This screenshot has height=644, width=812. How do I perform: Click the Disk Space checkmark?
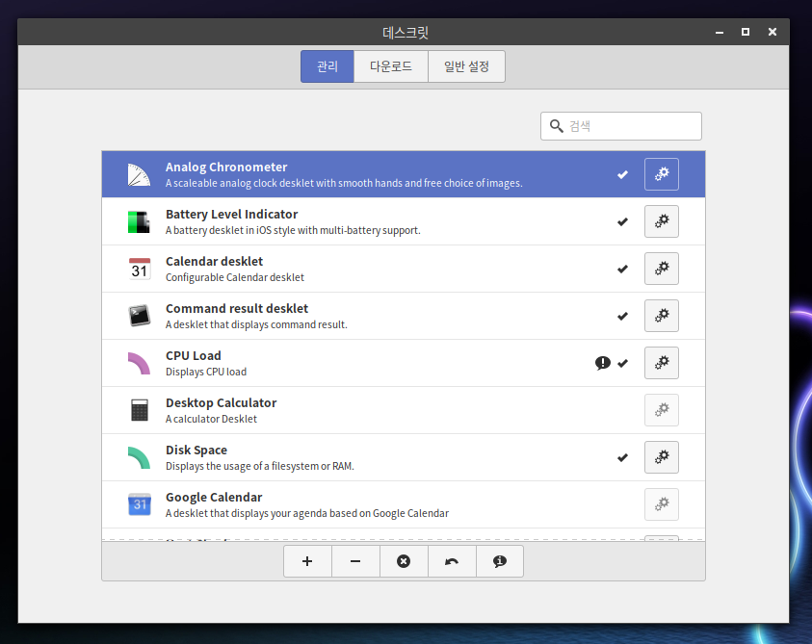pos(622,457)
